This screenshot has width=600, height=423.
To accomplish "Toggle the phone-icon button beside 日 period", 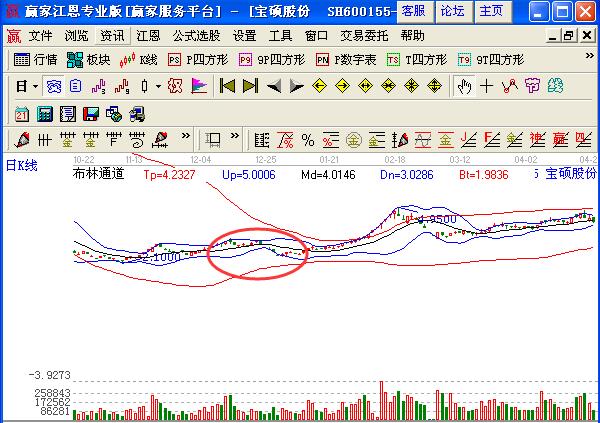I will pyautogui.click(x=53, y=86).
